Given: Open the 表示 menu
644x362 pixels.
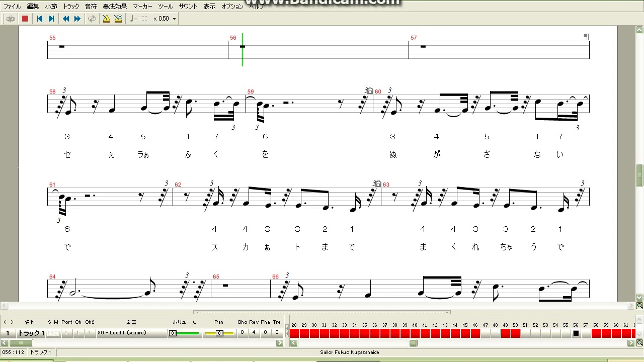Looking at the screenshot, I should (x=209, y=7).
